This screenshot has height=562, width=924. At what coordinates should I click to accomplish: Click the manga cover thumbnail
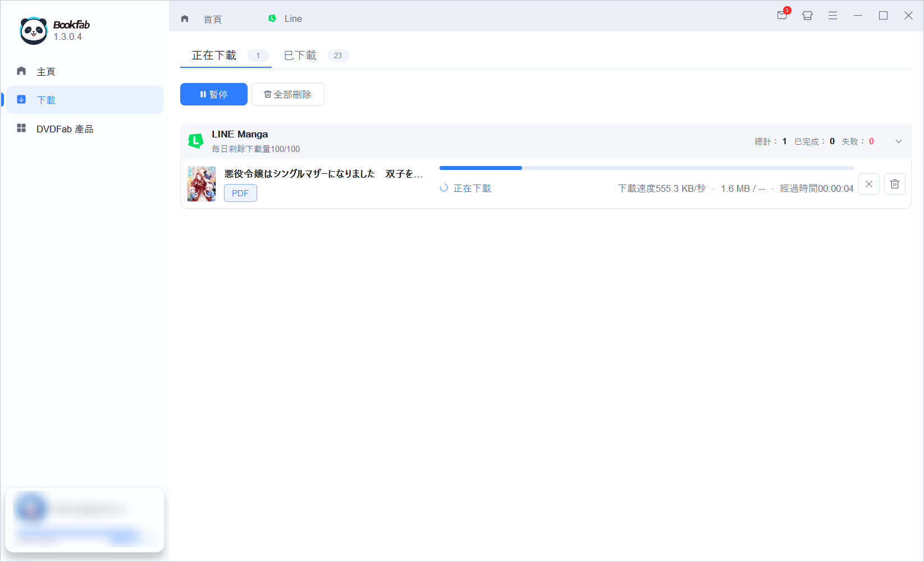202,183
